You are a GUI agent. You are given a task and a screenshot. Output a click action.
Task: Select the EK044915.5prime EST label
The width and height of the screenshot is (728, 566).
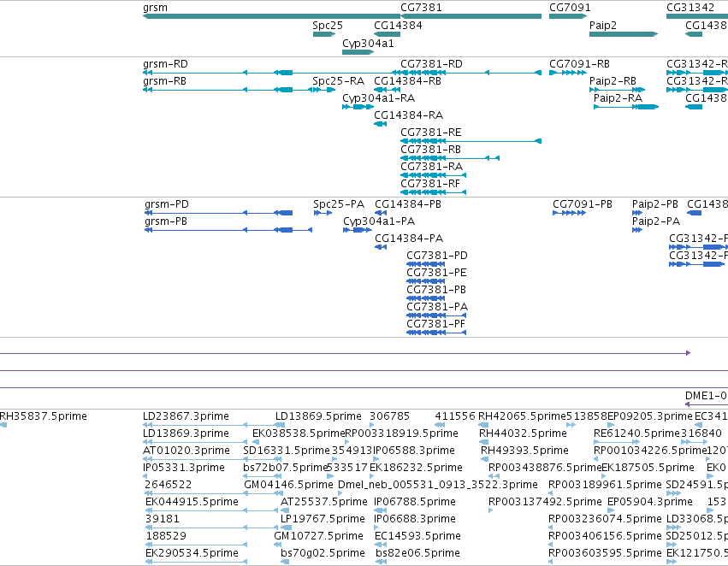point(192,502)
